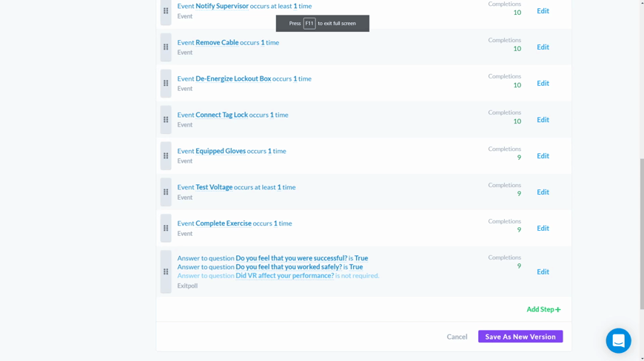
Task: Grab the drag handle for Equipped Gloves step
Action: (x=166, y=156)
